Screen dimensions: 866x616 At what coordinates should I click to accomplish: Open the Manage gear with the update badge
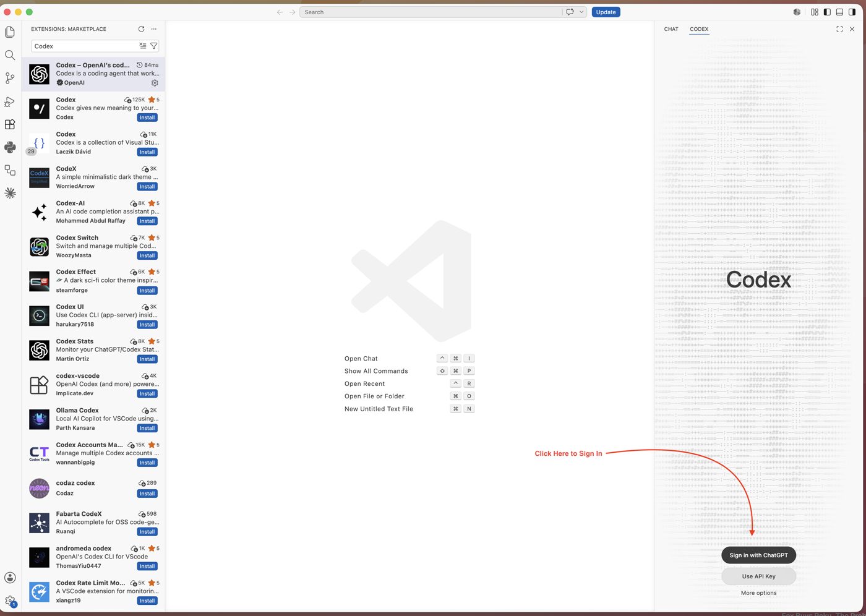coord(10,601)
